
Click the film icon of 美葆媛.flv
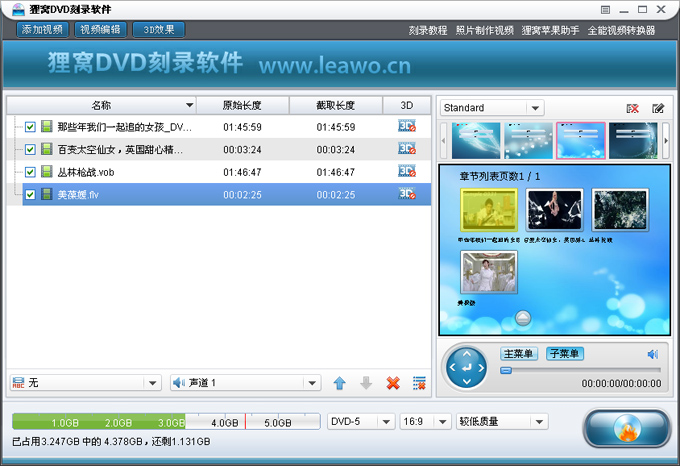point(46,194)
